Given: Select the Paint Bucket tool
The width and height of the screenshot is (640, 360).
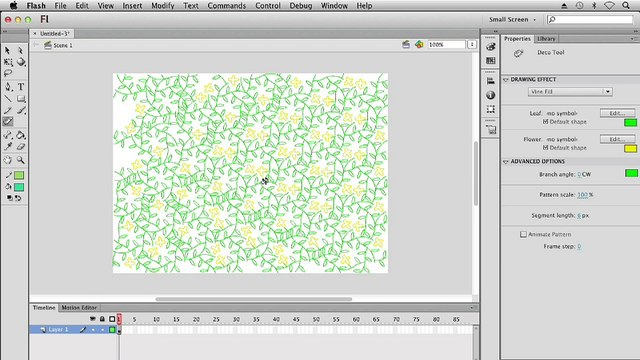Looking at the screenshot, I should [21, 135].
